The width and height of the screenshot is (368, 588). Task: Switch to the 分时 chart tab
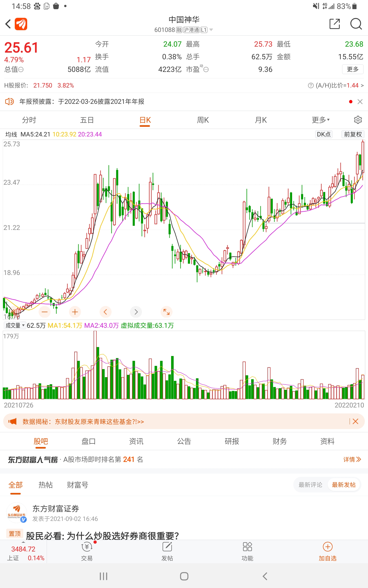click(x=29, y=120)
